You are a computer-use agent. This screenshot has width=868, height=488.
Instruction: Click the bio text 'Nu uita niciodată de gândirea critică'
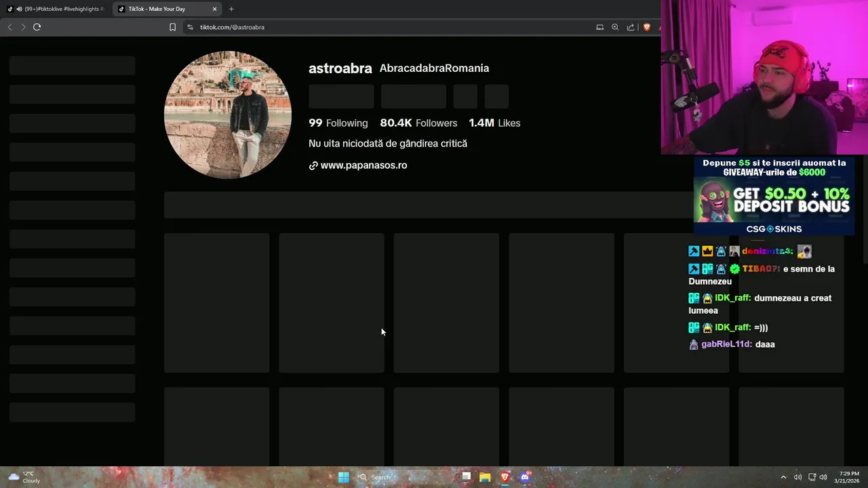pyautogui.click(x=388, y=144)
